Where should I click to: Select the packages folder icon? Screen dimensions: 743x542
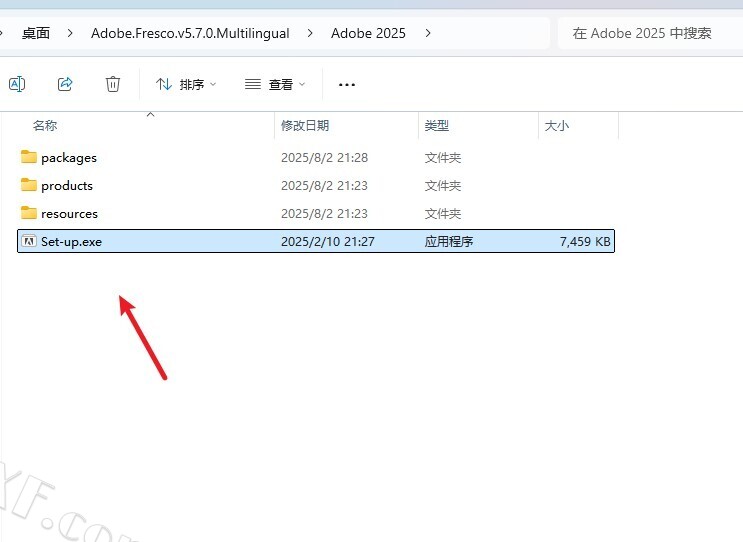[x=28, y=157]
